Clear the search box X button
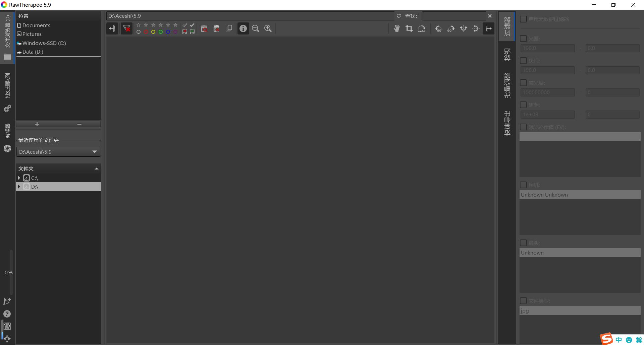Viewport: 644px width, 345px height. click(490, 16)
